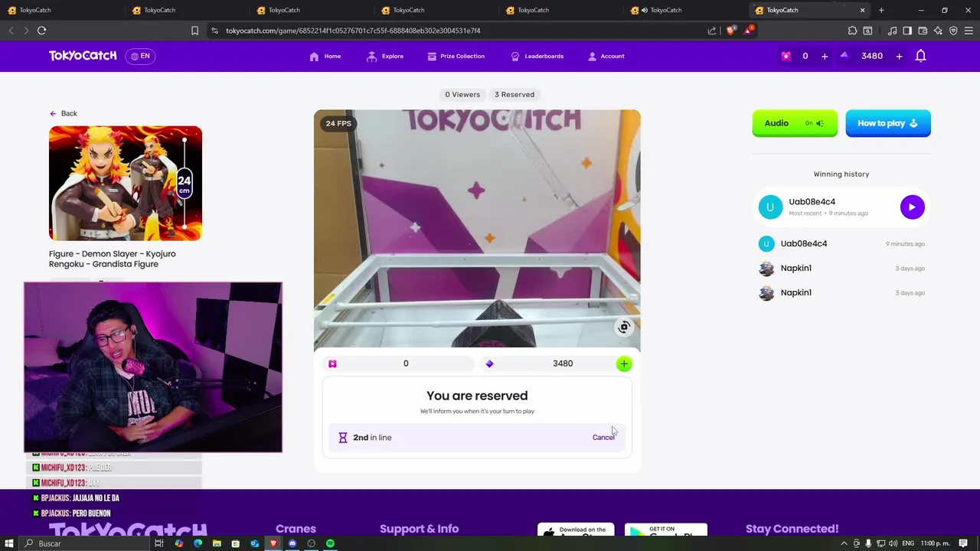Reload the page in browser
Viewport: 980px width, 551px height.
pos(41,31)
